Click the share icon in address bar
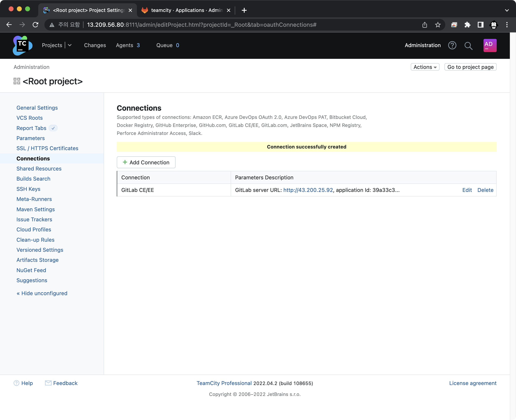The height and width of the screenshot is (420, 516). [x=425, y=25]
